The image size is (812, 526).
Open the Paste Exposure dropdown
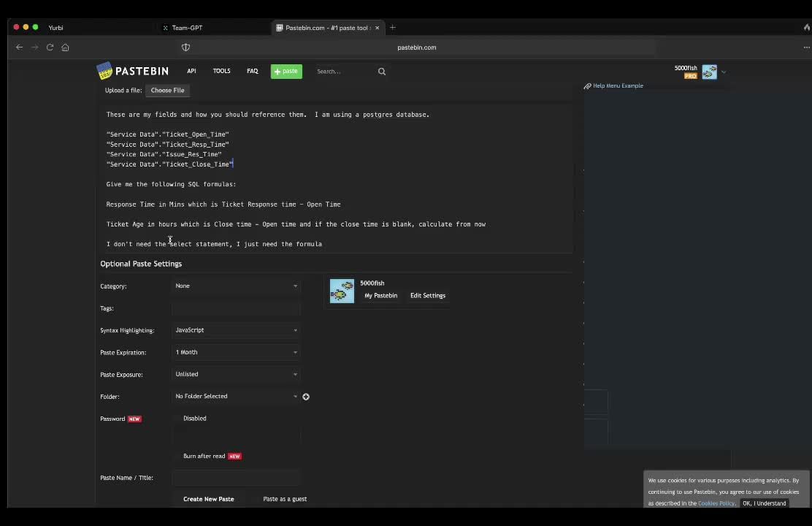coord(236,374)
